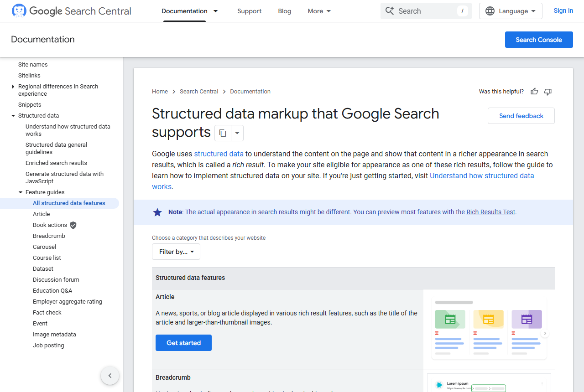
Task: Open Breadcrumb in sidebar
Action: (x=49, y=236)
